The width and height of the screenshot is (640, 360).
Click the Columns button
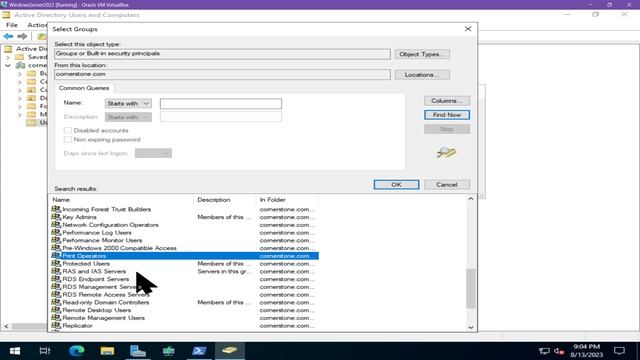[447, 101]
